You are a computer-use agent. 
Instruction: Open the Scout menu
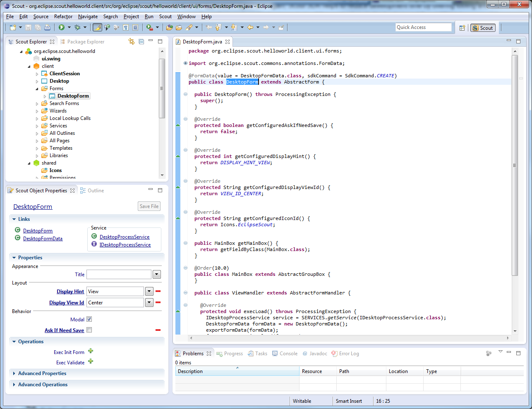[165, 17]
